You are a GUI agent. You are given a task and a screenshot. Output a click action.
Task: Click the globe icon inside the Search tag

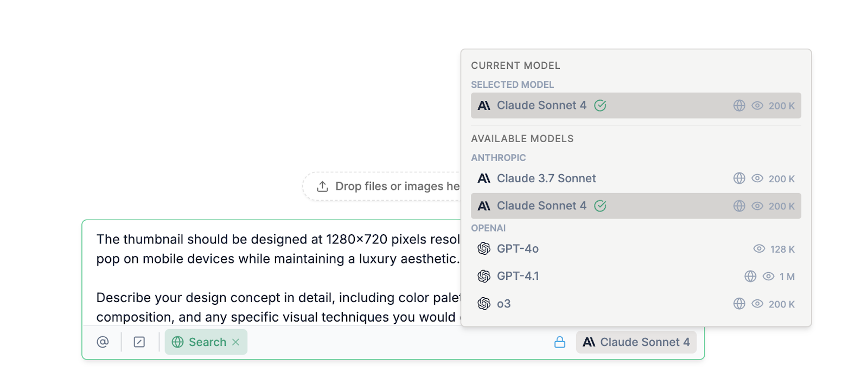tap(177, 342)
